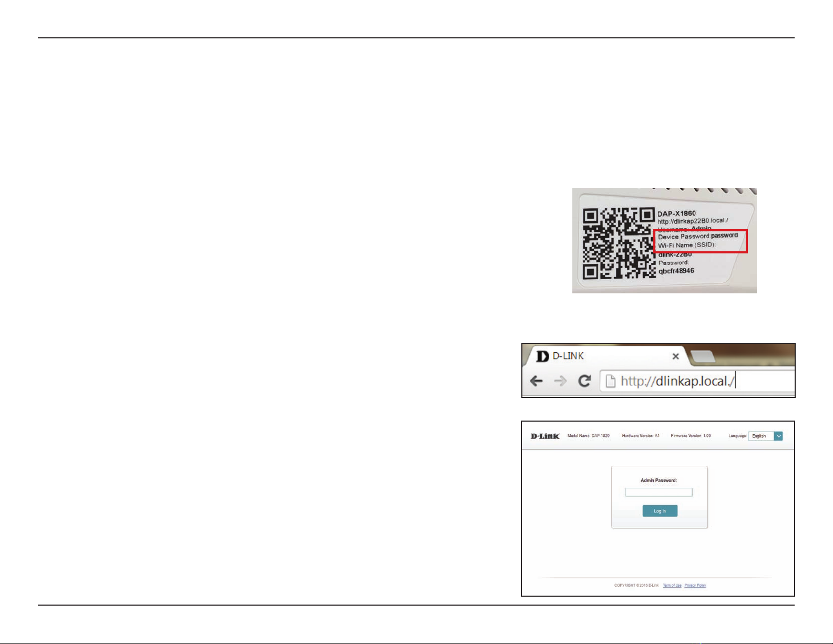Viewport: 833px width, 644px height.
Task: Click the Log In button
Action: [x=660, y=511]
